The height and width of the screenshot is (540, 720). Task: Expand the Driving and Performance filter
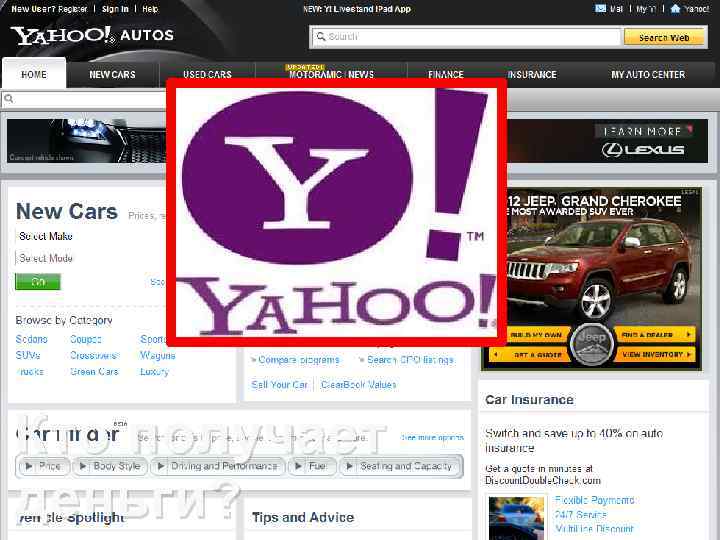coord(219,467)
